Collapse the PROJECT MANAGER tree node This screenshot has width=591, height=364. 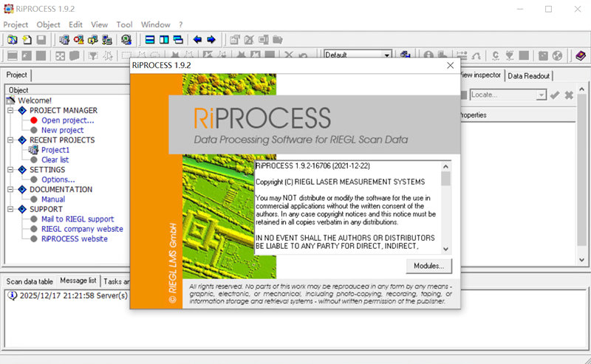coord(10,111)
